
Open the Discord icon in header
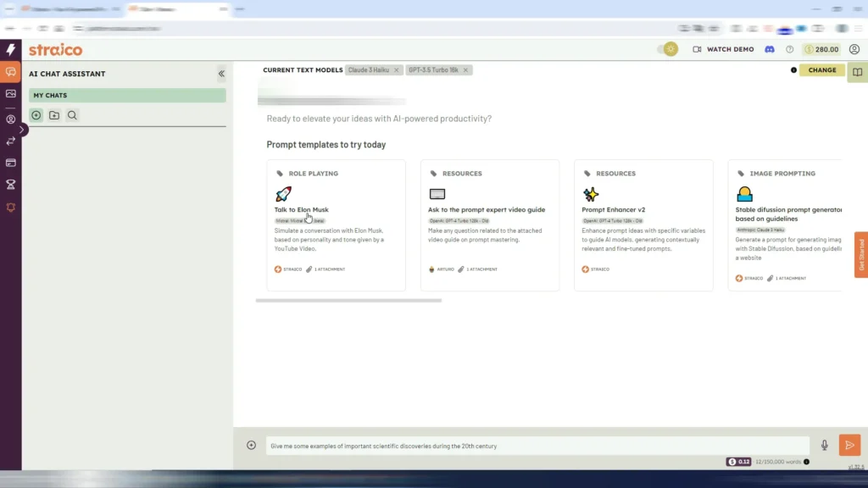pos(770,49)
